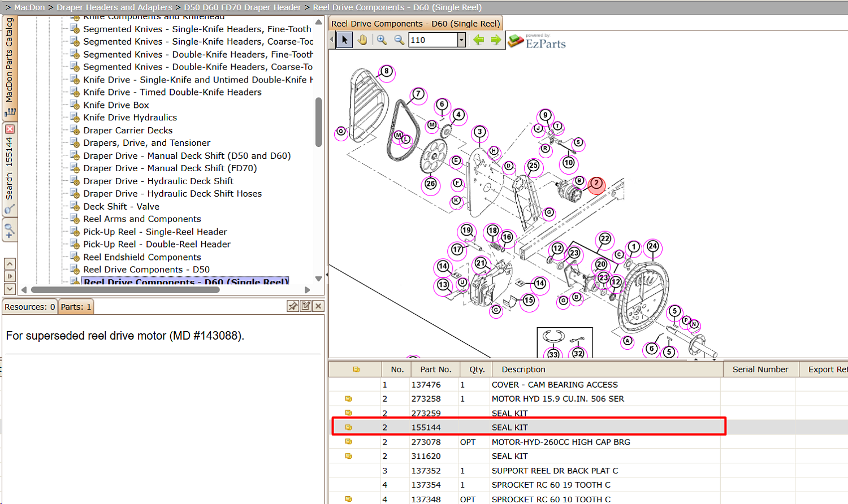Image resolution: width=848 pixels, height=504 pixels.
Task: Collapse sidebar tabs with up chevron
Action: 10,264
